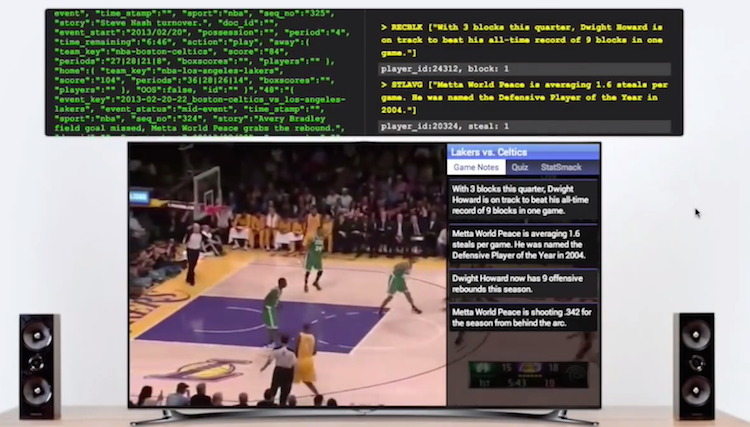This screenshot has height=427, width=750.
Task: Select the Dwight Howard offensive rebounds note
Action: tap(523, 284)
